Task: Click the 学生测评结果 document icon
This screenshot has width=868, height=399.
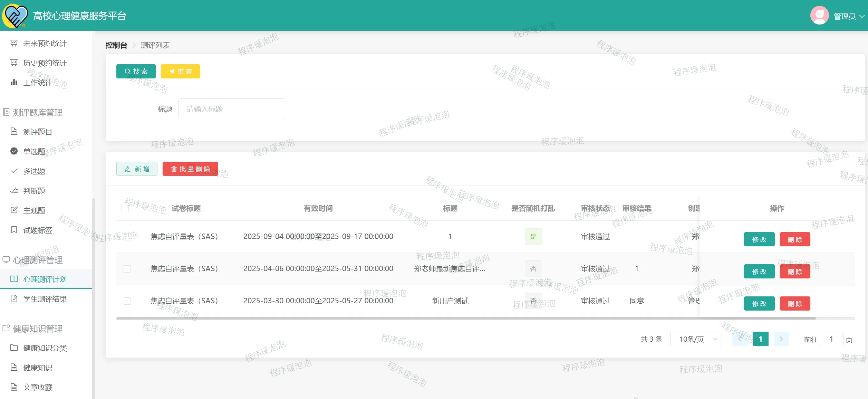Action: [x=14, y=298]
